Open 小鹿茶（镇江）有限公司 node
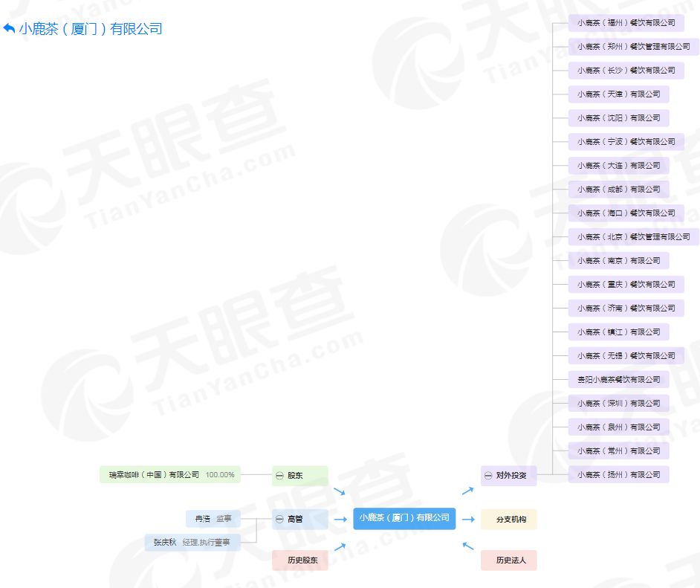This screenshot has height=588, width=700. 619,332
